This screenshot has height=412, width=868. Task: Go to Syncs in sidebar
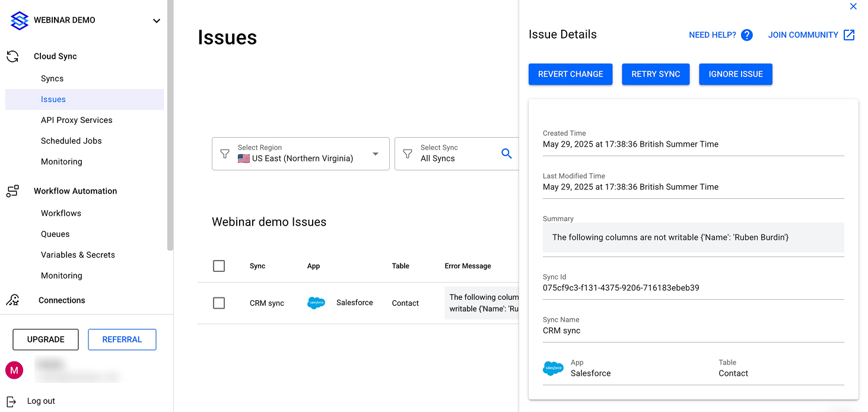52,78
